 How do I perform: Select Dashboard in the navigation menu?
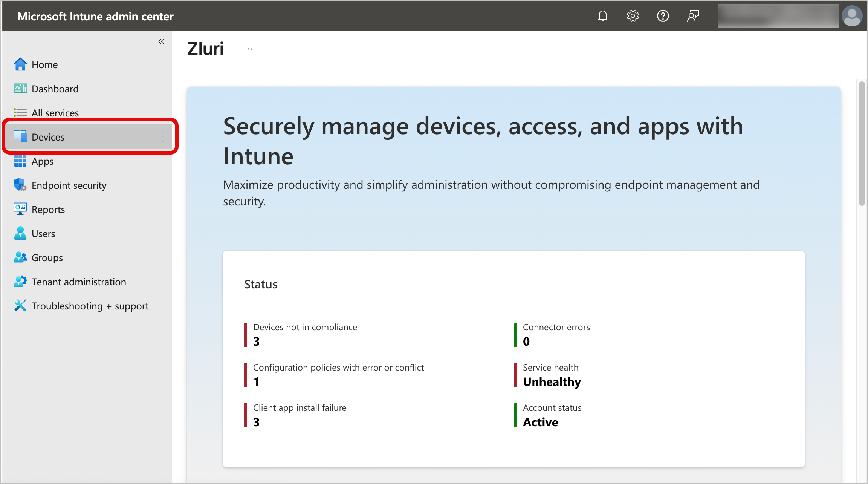coord(55,89)
